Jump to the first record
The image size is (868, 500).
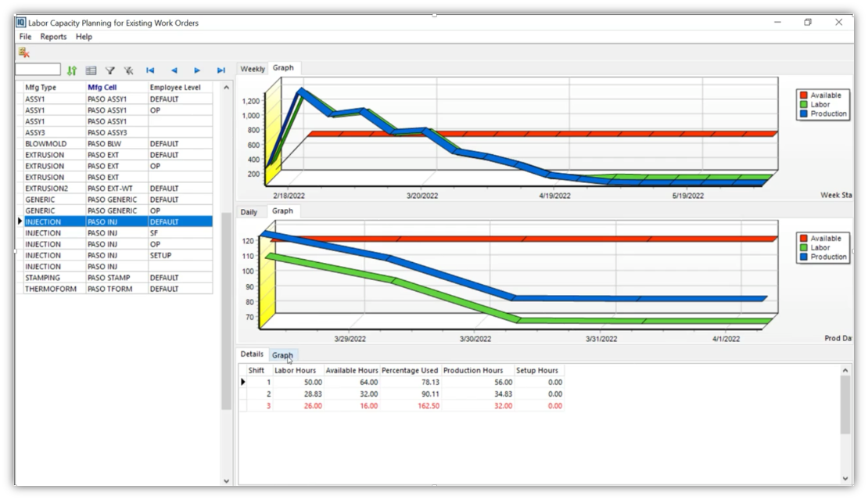pos(150,70)
